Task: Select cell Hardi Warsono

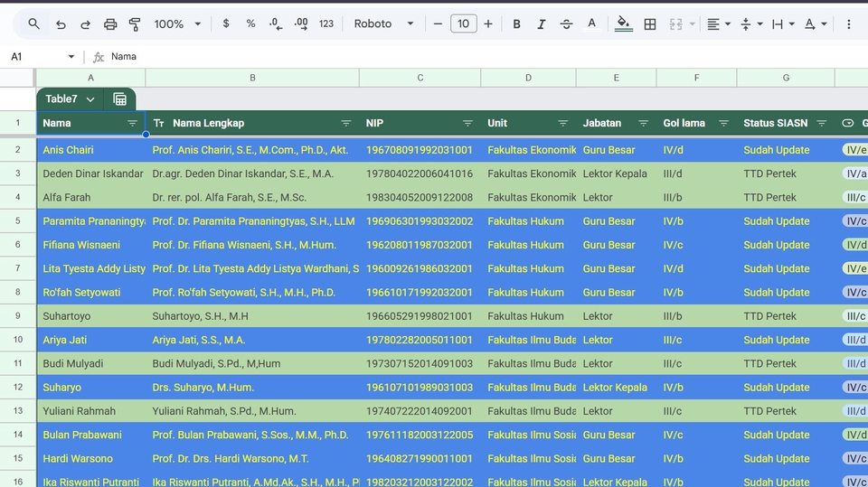Action: pos(90,459)
